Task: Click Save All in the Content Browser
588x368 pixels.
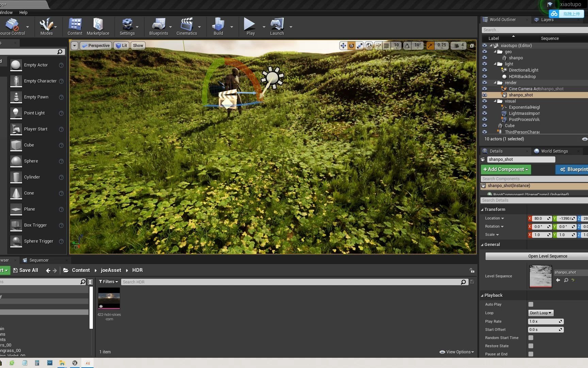Action: (x=26, y=270)
